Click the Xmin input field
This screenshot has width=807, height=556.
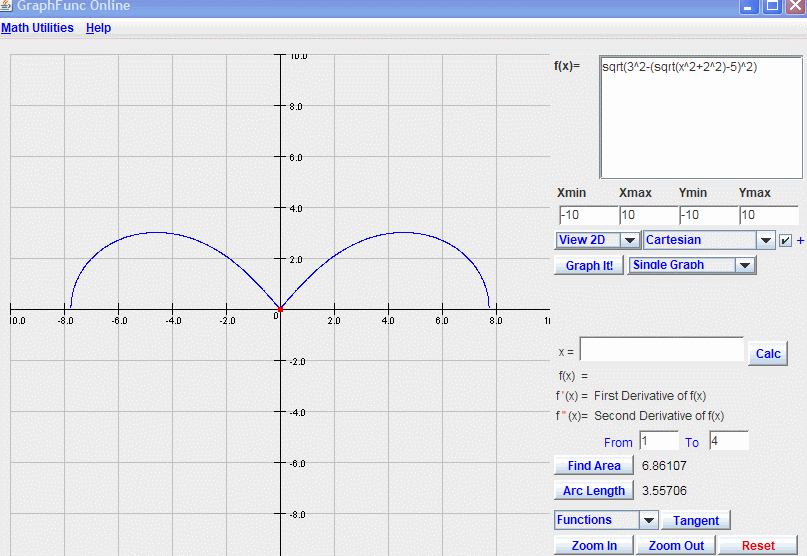pyautogui.click(x=588, y=215)
